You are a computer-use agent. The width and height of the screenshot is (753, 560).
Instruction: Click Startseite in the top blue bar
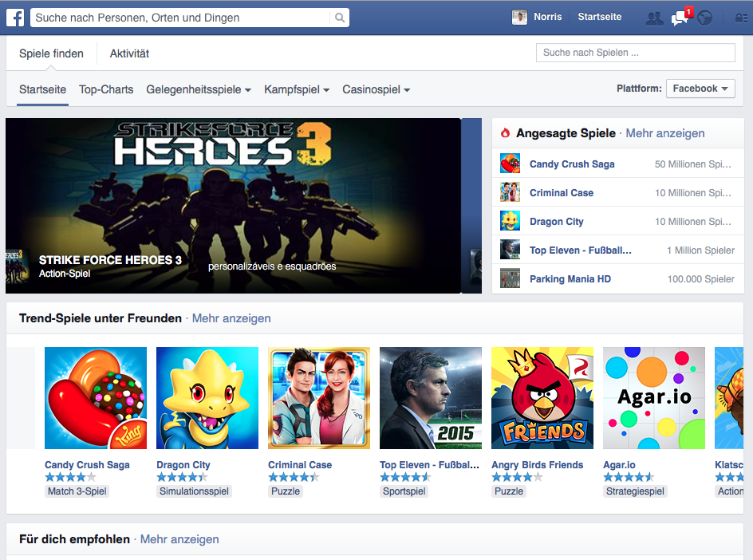599,17
